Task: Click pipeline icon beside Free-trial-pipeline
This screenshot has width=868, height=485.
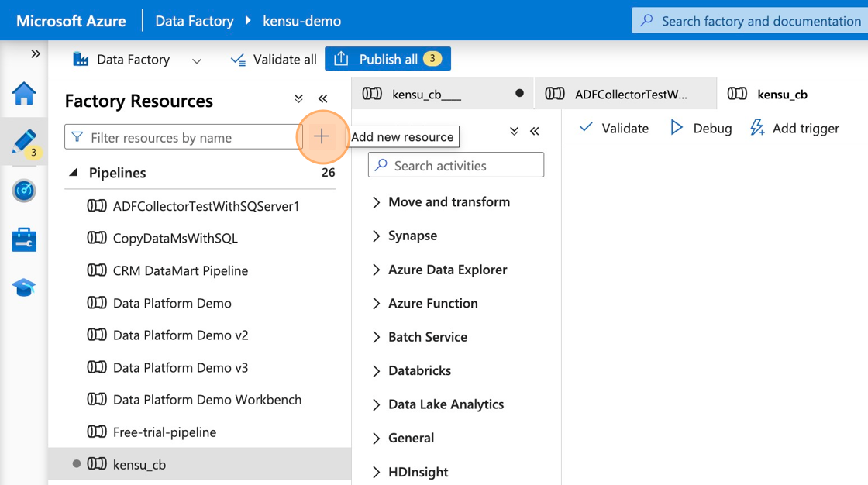Action: pyautogui.click(x=97, y=432)
